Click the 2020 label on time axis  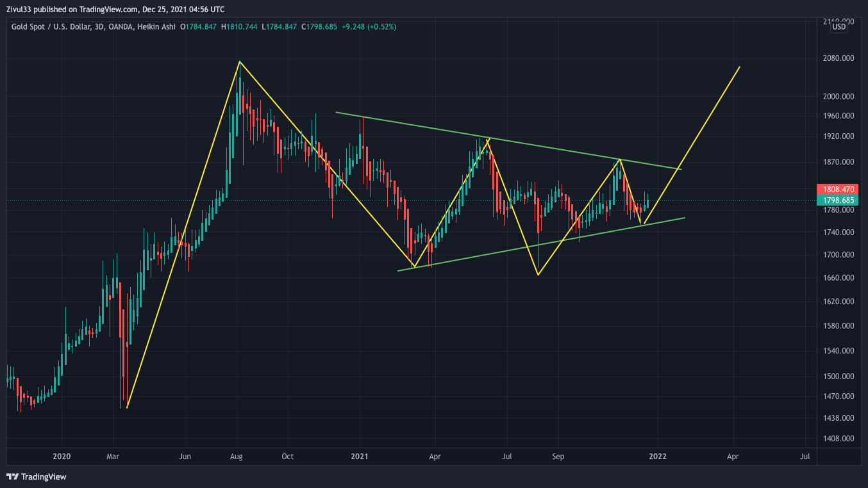62,457
